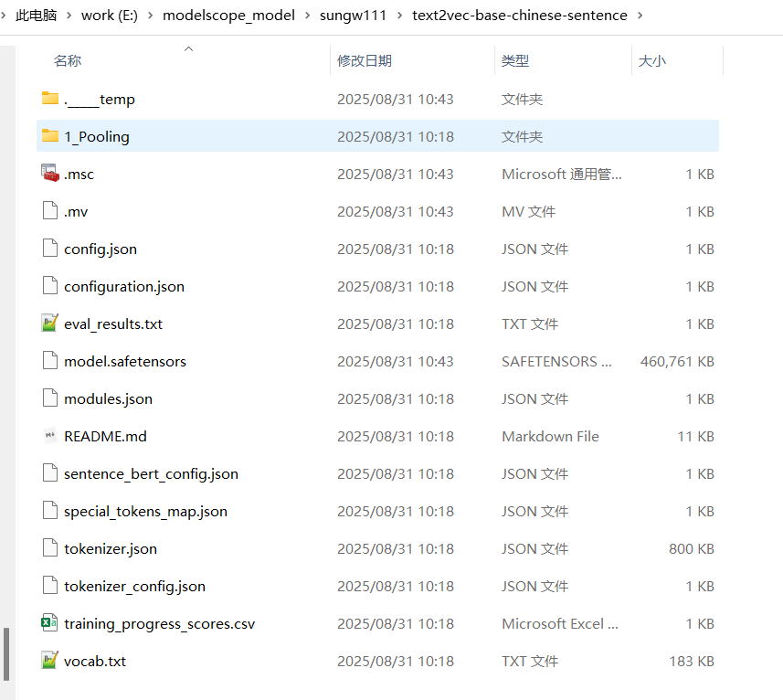Select the tokenizer_config.json file name
The image size is (783, 700).
135,586
